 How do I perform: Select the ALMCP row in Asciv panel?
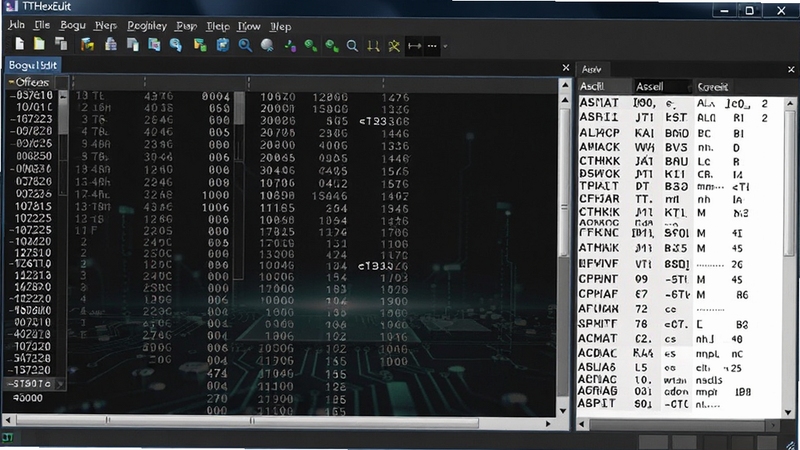pos(680,133)
